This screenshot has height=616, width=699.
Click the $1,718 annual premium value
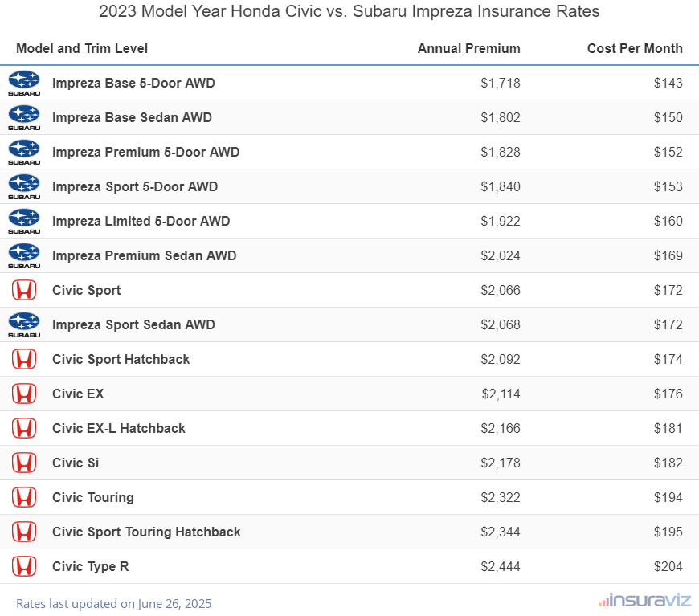click(501, 84)
